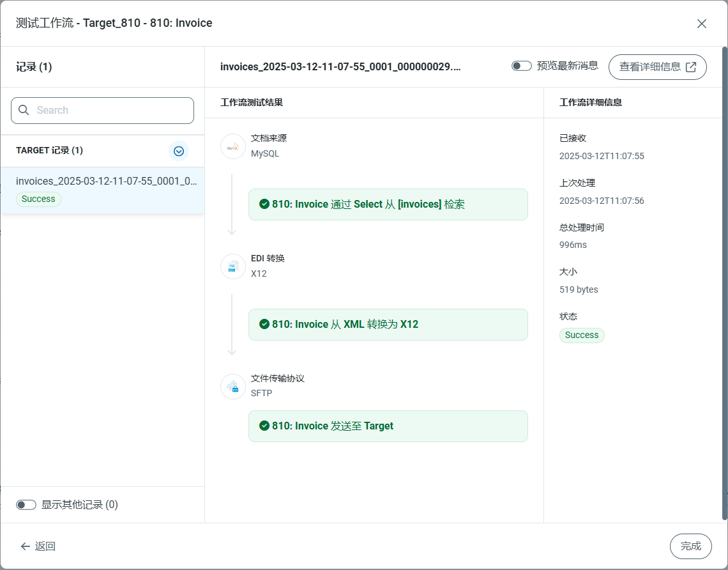
Task: Enable the 预览最新消息 toggle
Action: [521, 66]
